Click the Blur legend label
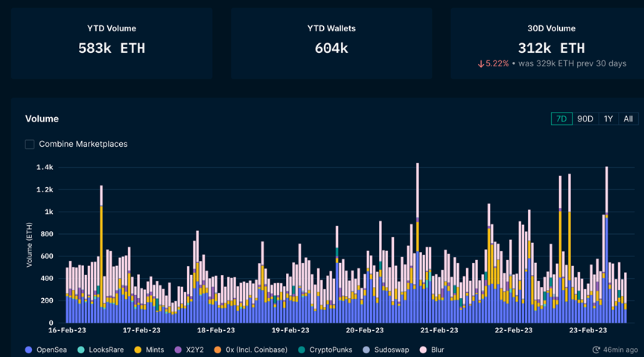This screenshot has width=644, height=357. coord(438,350)
